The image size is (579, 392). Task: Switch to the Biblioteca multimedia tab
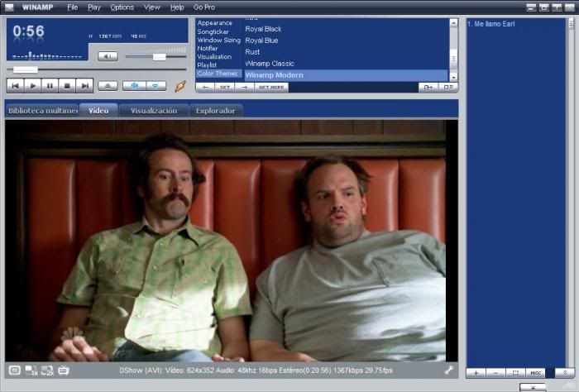click(42, 111)
